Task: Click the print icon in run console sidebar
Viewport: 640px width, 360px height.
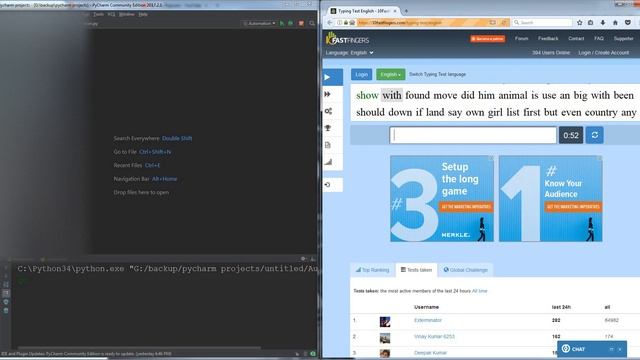Action: coord(6,302)
